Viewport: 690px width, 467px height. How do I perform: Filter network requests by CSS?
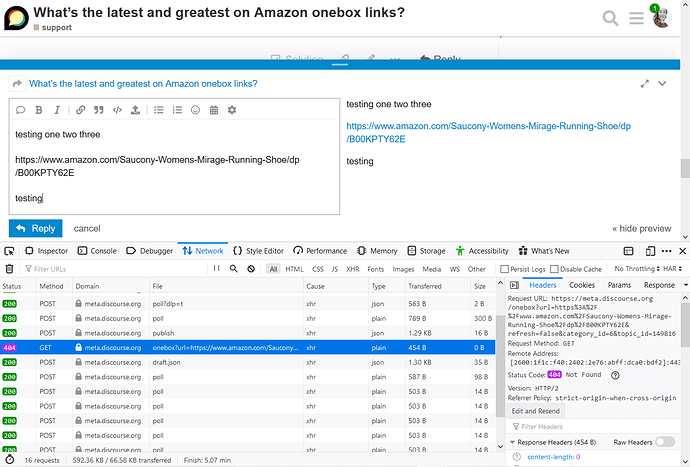tap(318, 269)
